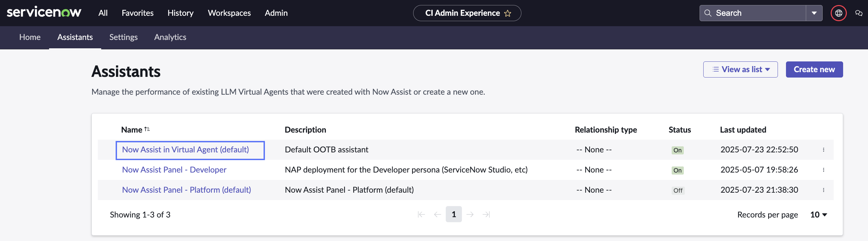Go to next page arrow

(x=470, y=214)
